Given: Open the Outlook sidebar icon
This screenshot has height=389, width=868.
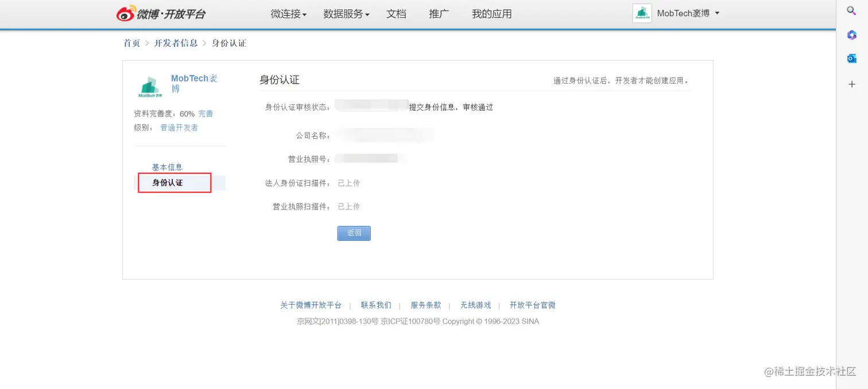Looking at the screenshot, I should click(852, 59).
